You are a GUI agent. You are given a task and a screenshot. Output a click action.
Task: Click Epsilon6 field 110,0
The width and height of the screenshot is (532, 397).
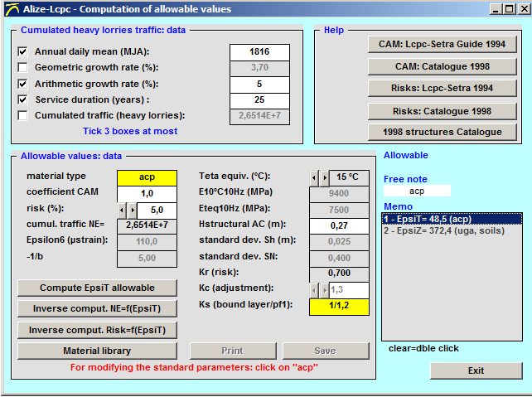(x=147, y=242)
